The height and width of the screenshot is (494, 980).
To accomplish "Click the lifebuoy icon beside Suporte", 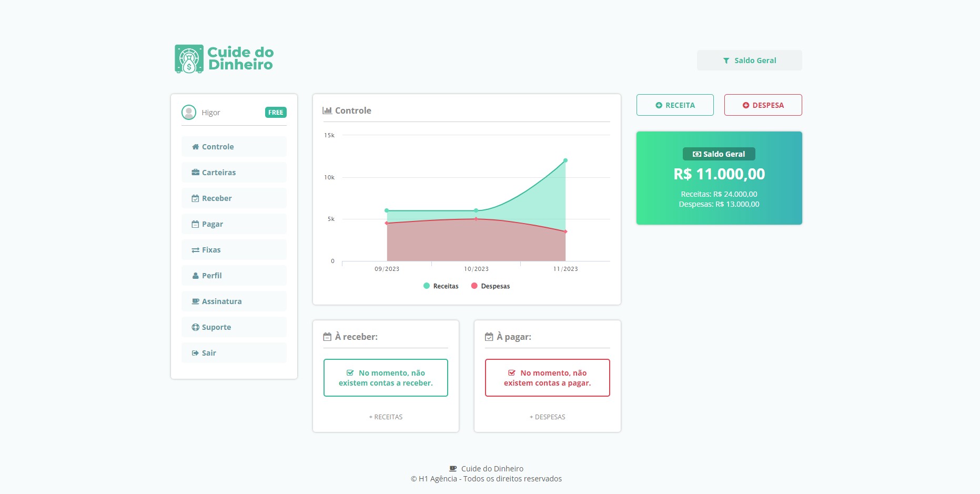I will click(x=195, y=327).
